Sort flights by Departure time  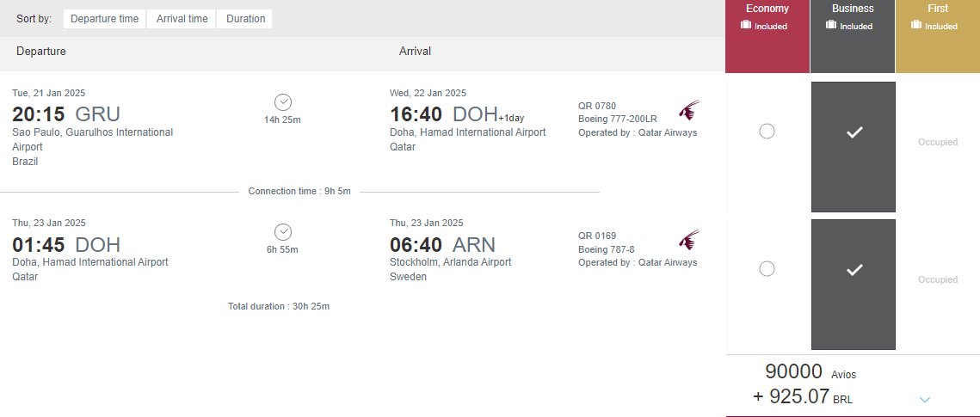pyautogui.click(x=104, y=19)
